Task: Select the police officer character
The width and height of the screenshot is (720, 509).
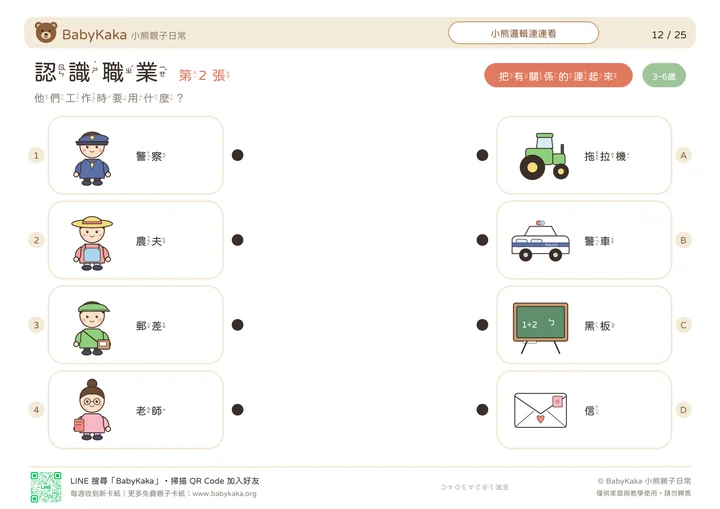Action: [92, 158]
